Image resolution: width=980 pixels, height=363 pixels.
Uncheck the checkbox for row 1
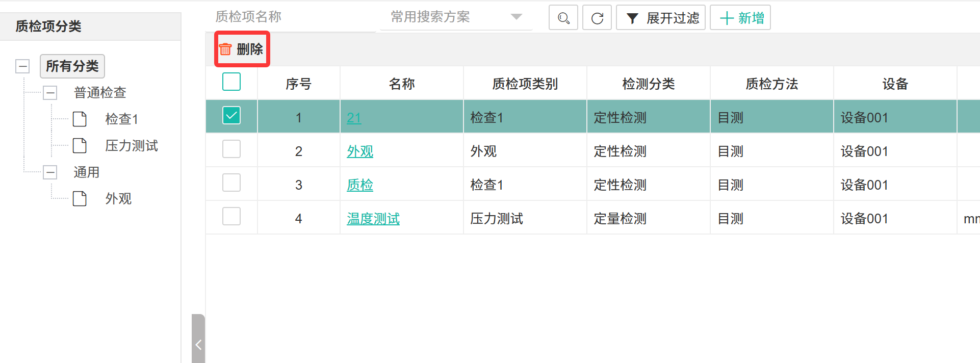pos(231,116)
